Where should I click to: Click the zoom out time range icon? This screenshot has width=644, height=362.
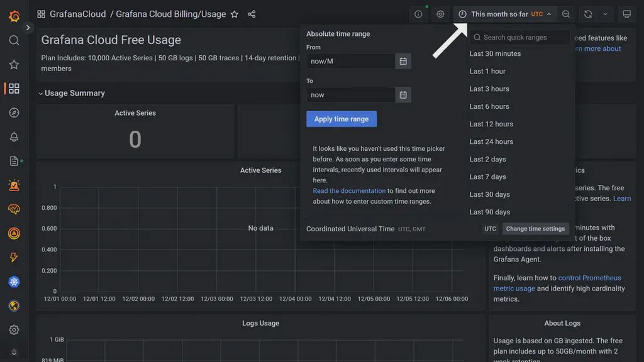(x=565, y=13)
